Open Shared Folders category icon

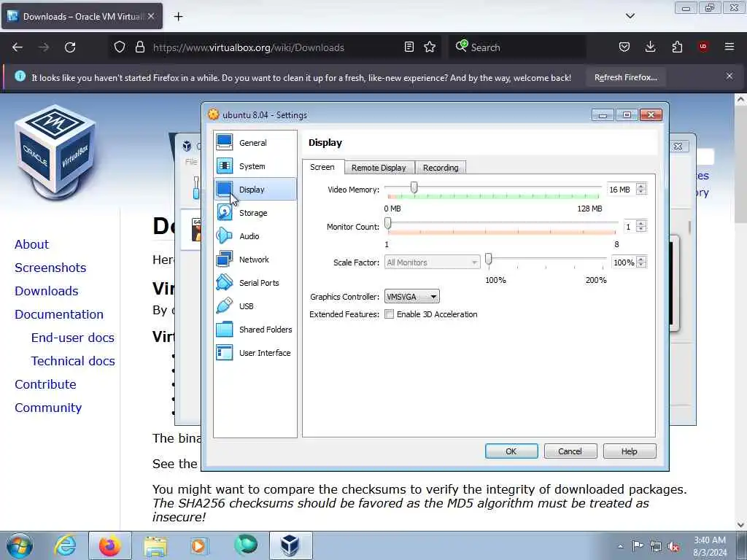(x=225, y=329)
